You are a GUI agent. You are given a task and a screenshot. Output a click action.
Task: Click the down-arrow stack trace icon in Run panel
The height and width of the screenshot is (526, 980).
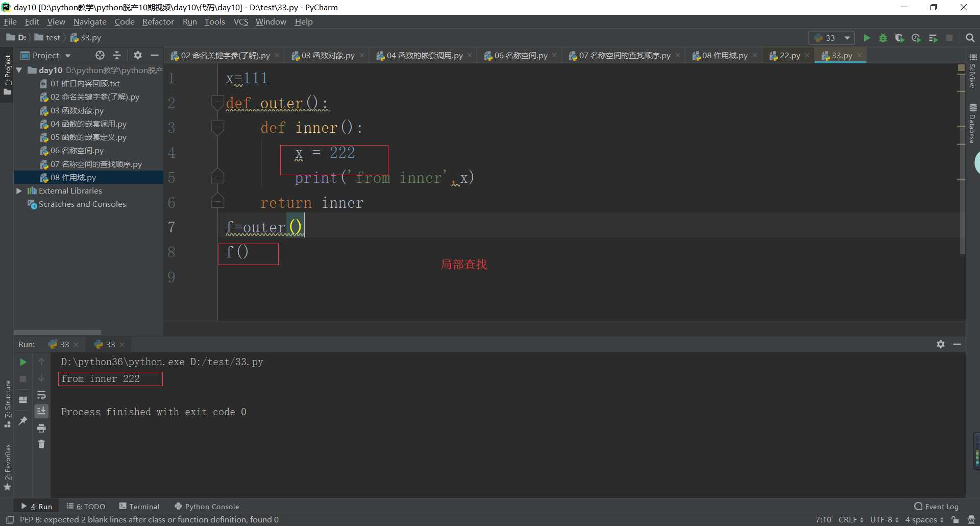(41, 378)
